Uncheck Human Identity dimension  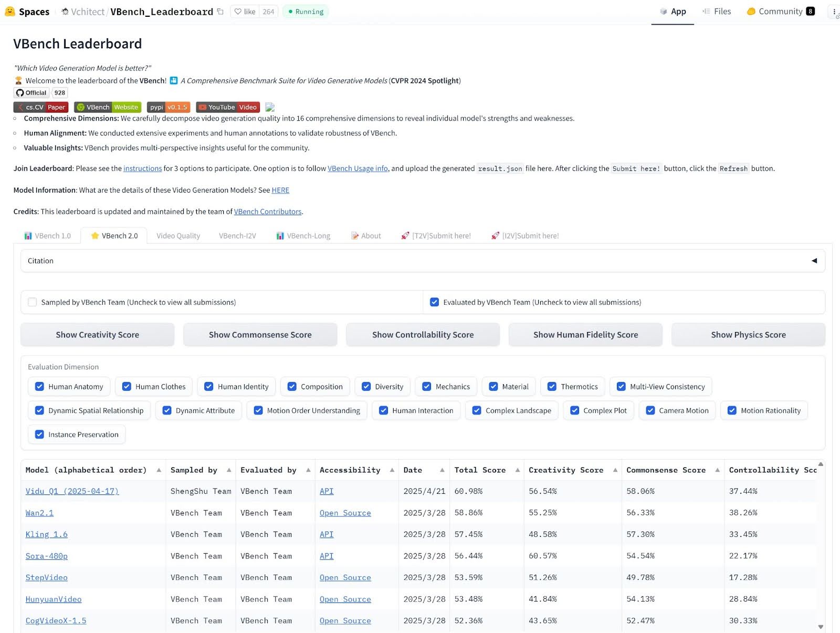(x=208, y=387)
